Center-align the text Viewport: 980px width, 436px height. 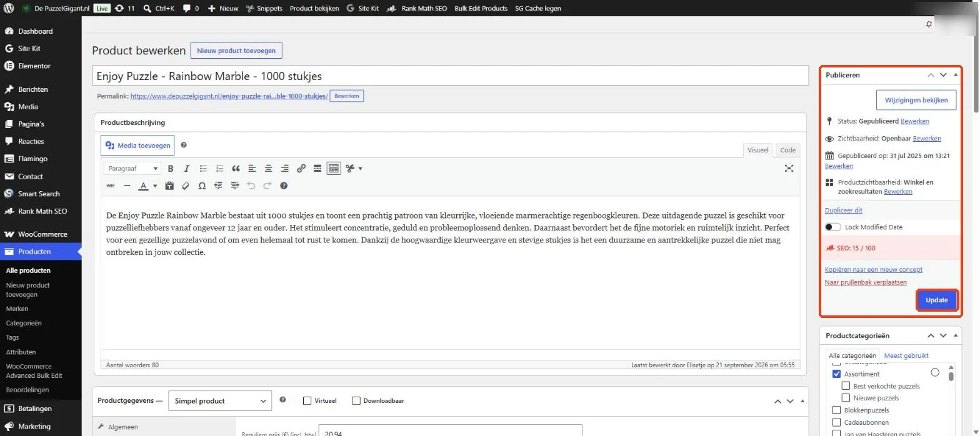point(268,169)
